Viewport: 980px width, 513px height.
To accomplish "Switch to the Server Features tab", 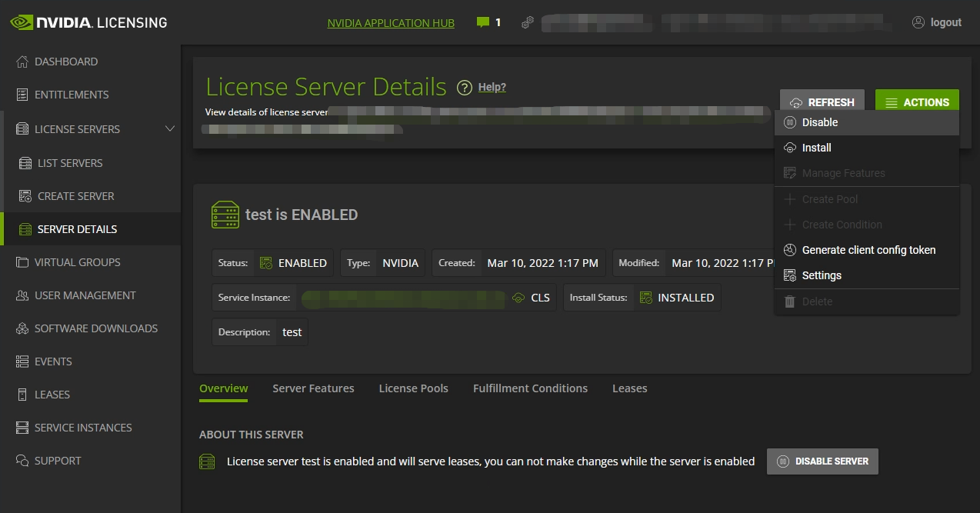I will click(313, 388).
